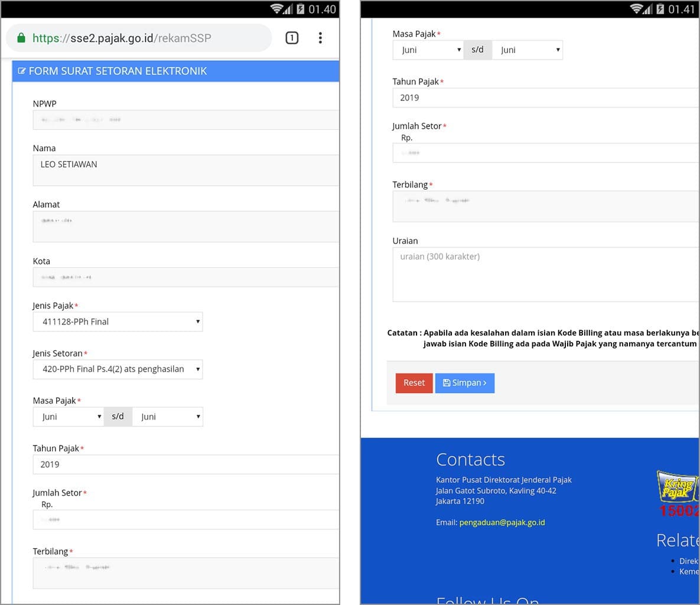Open the browser tab switcher icon
700x605 pixels.
(x=291, y=38)
